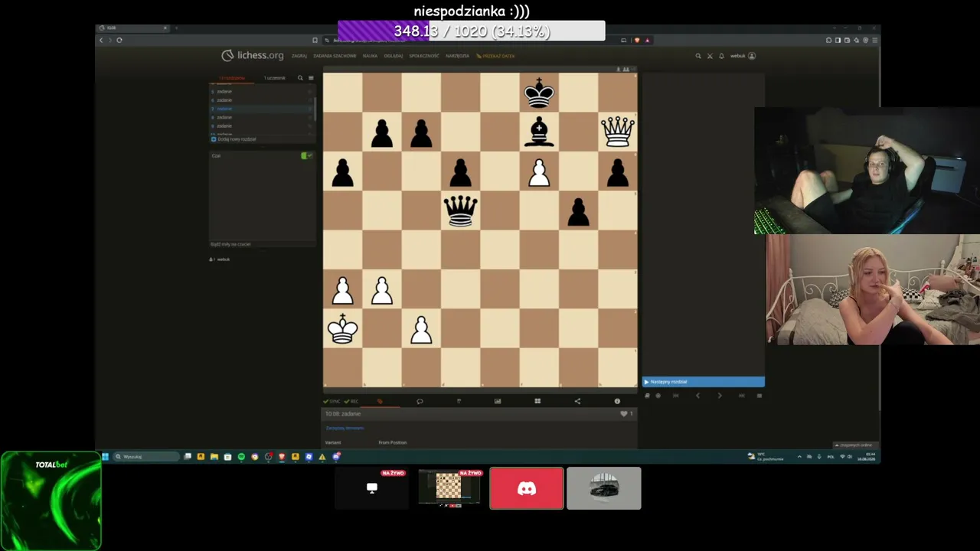
Task: Open the practice target icon under analysis panel
Action: tap(658, 396)
